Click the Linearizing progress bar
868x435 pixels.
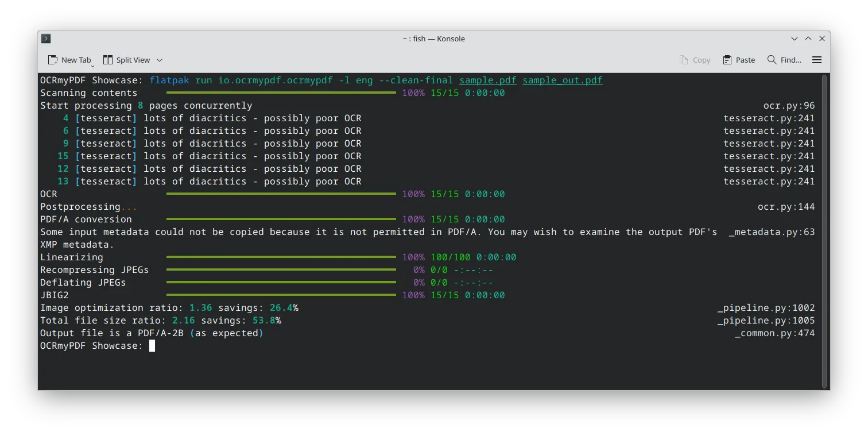281,257
